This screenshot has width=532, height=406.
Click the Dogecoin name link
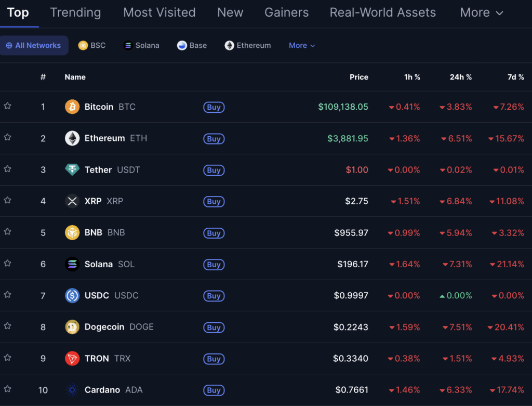(x=104, y=327)
